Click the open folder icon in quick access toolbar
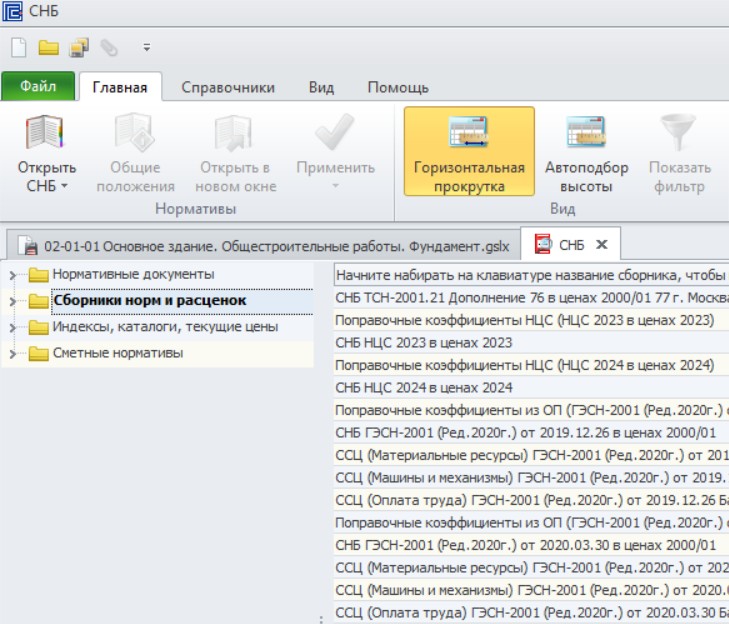The height and width of the screenshot is (624, 729). [48, 47]
